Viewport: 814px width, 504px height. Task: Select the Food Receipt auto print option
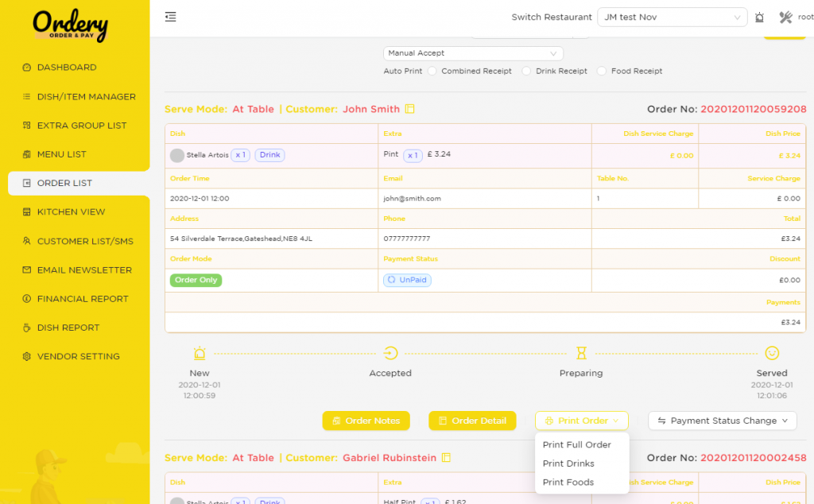click(x=602, y=71)
